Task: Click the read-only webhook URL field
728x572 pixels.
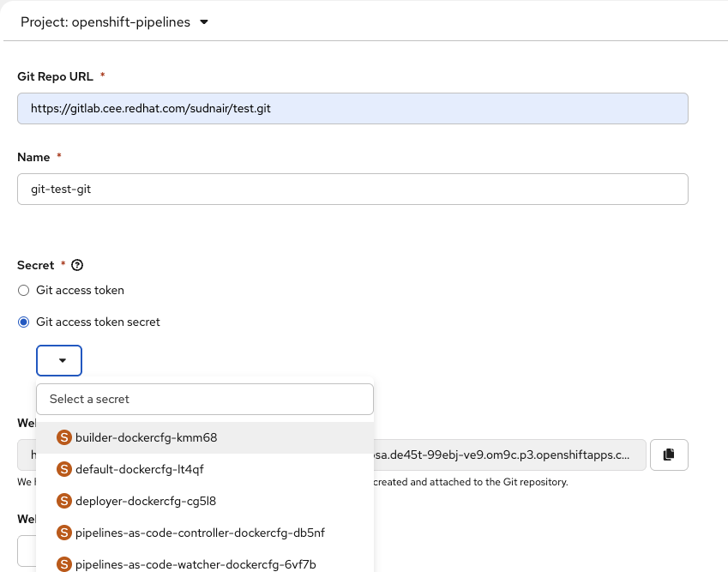Action: pos(509,455)
